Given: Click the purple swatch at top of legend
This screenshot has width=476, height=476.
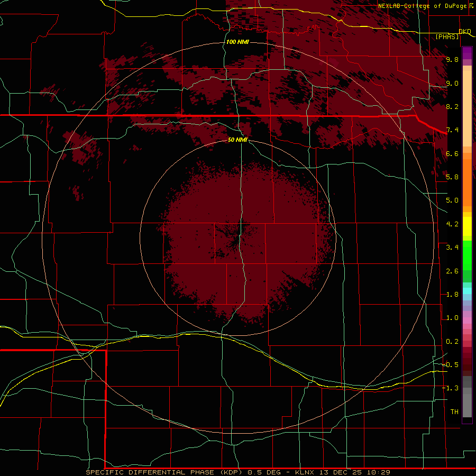Looking at the screenshot, I should pos(467,52).
